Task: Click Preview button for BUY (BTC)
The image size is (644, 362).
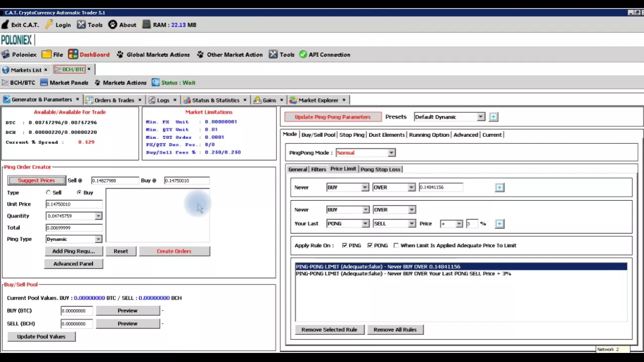Action: pyautogui.click(x=127, y=311)
